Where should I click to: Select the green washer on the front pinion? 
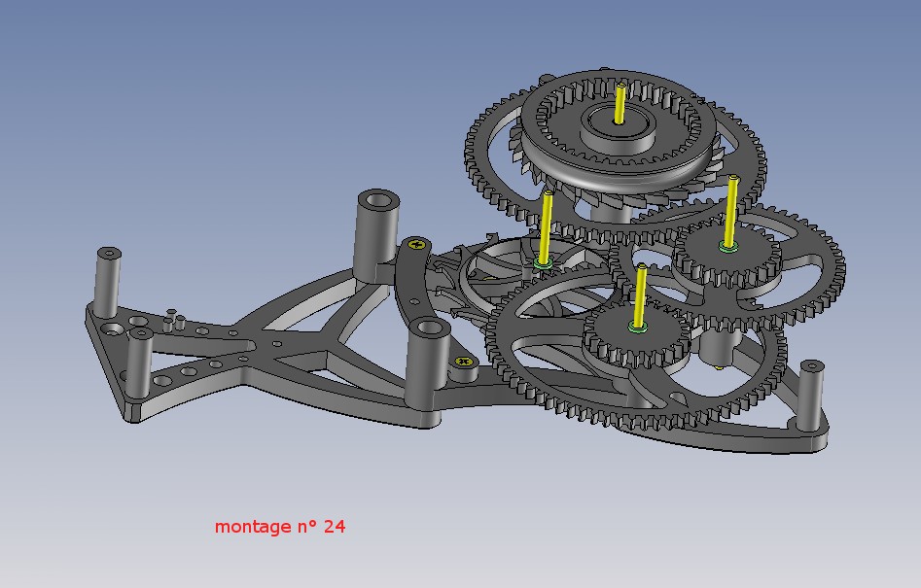(638, 328)
